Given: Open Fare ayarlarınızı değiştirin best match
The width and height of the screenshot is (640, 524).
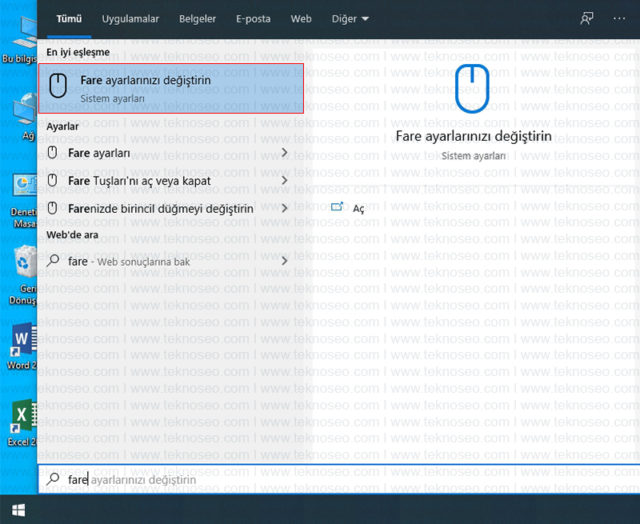Looking at the screenshot, I should click(171, 89).
